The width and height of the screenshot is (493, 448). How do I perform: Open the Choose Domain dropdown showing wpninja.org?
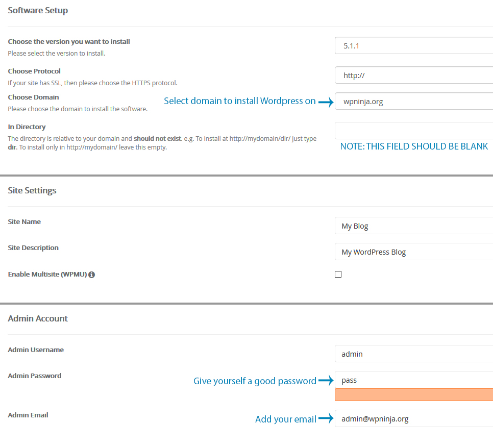(413, 102)
